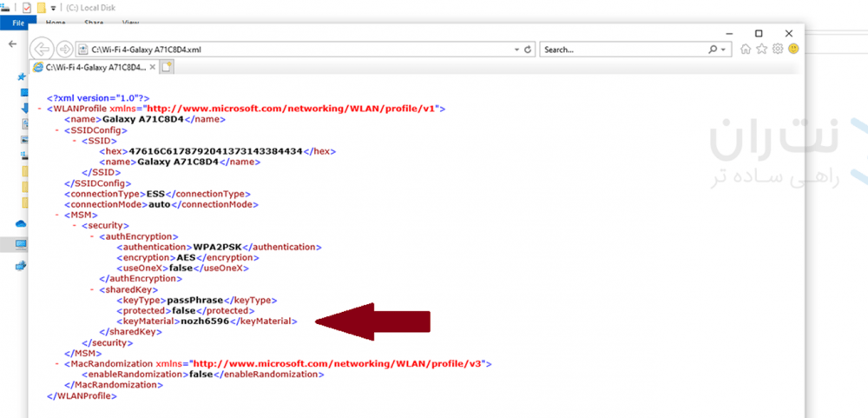Open a new tab in Internet Explorer

pyautogui.click(x=167, y=66)
